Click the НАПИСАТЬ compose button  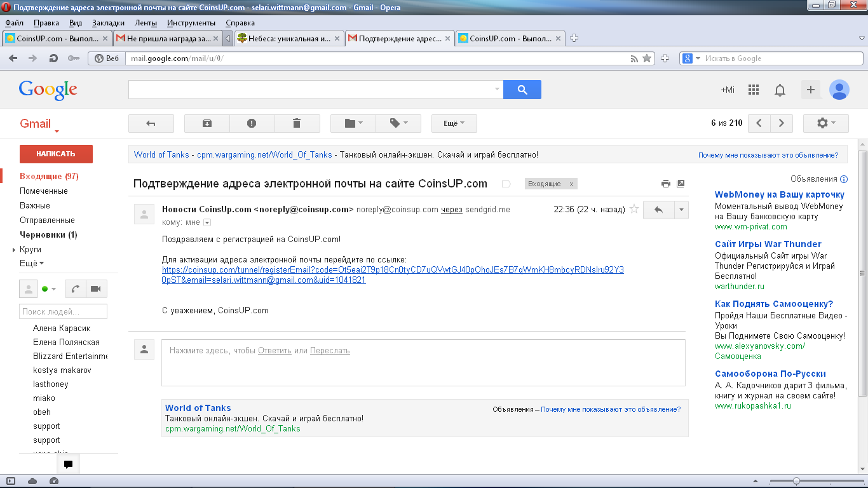[56, 154]
